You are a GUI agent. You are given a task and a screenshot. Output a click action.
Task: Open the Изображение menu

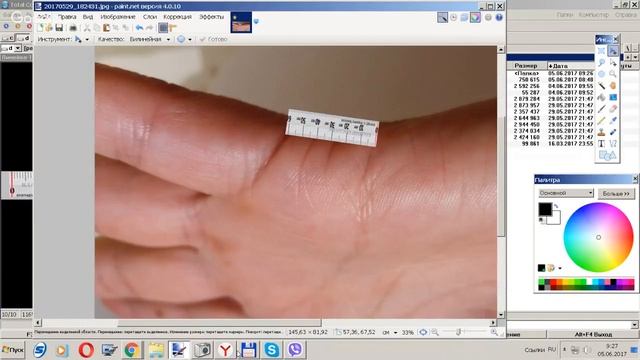[x=118, y=17]
